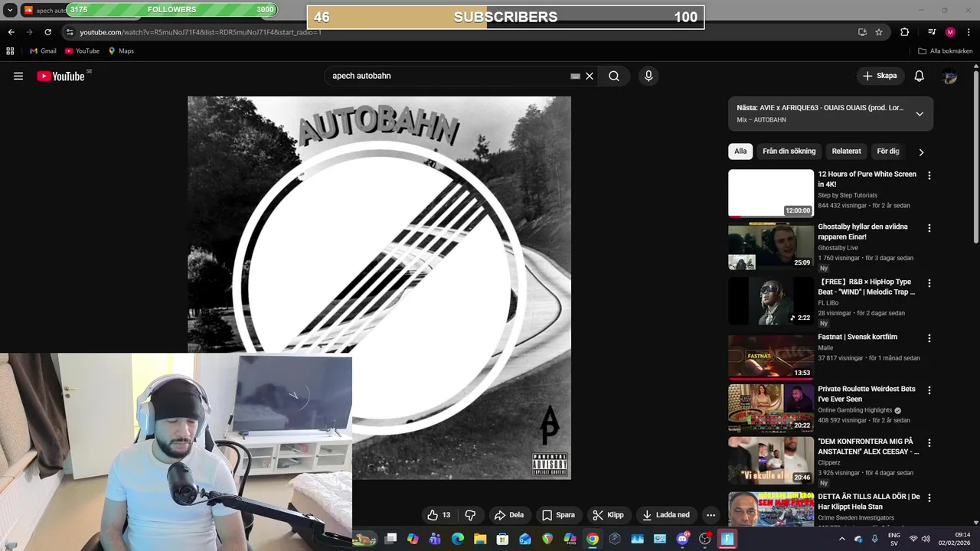Download the video with Ladda ned
The image size is (980, 551).
[x=666, y=515]
